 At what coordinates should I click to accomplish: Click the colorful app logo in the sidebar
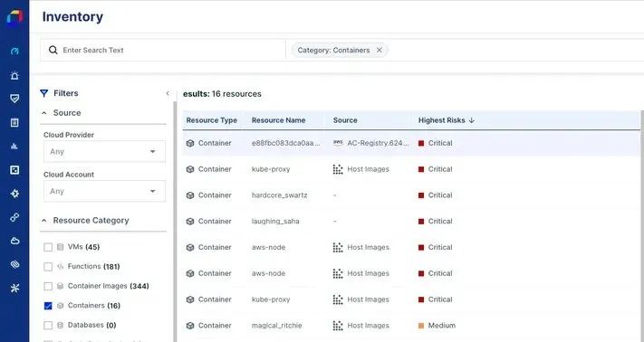click(x=14, y=17)
